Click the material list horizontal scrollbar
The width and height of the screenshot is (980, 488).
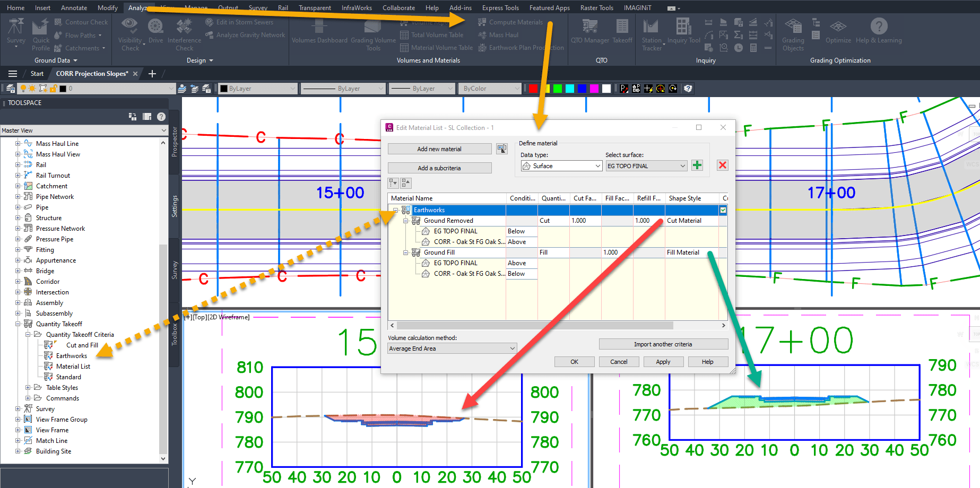click(535, 325)
